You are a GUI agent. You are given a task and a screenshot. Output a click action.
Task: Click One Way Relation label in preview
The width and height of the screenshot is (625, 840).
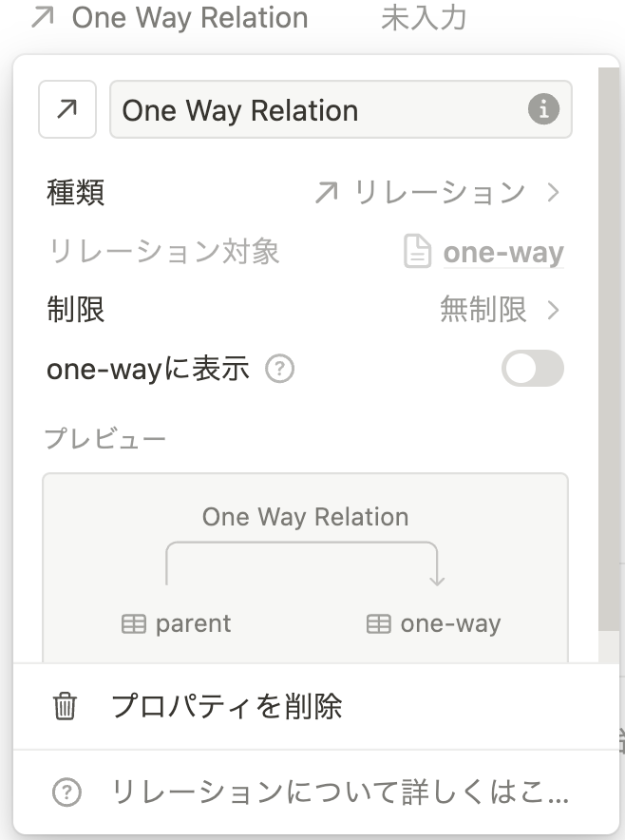point(305,518)
